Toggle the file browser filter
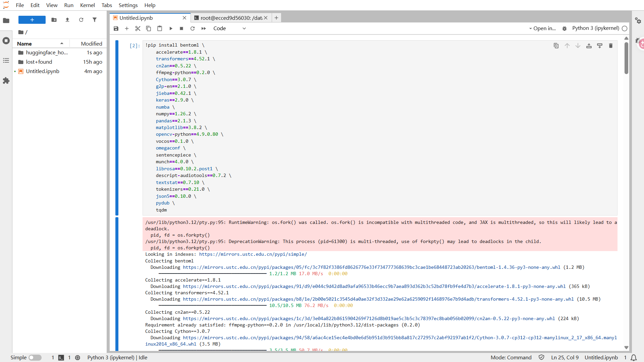The width and height of the screenshot is (644, 362). [95, 20]
